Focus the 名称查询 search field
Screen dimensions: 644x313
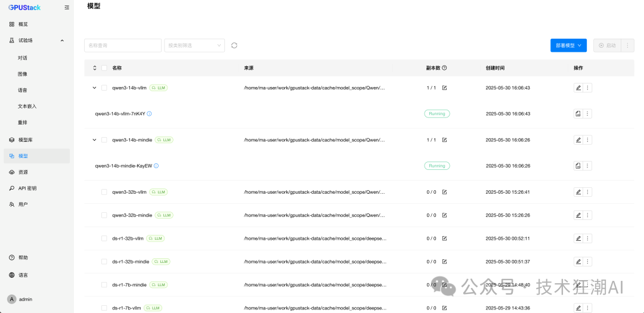[x=123, y=45]
